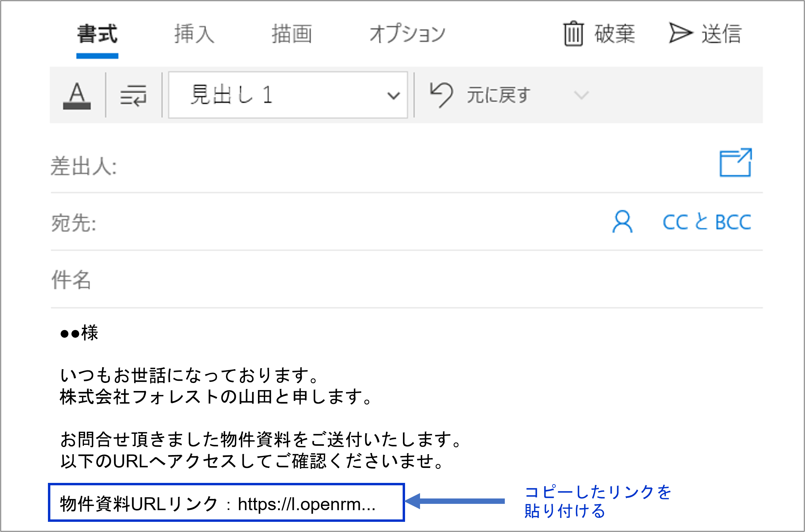Click the 送信 send label
Viewport: 805px width, 532px height.
[x=722, y=34]
